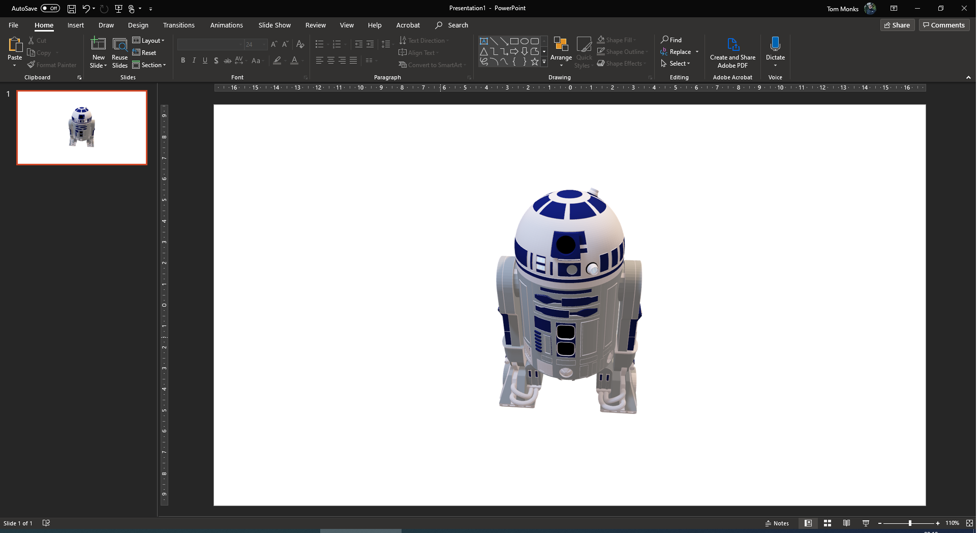Image resolution: width=980 pixels, height=533 pixels.
Task: Select the Oval shape in gallery
Action: (525, 41)
